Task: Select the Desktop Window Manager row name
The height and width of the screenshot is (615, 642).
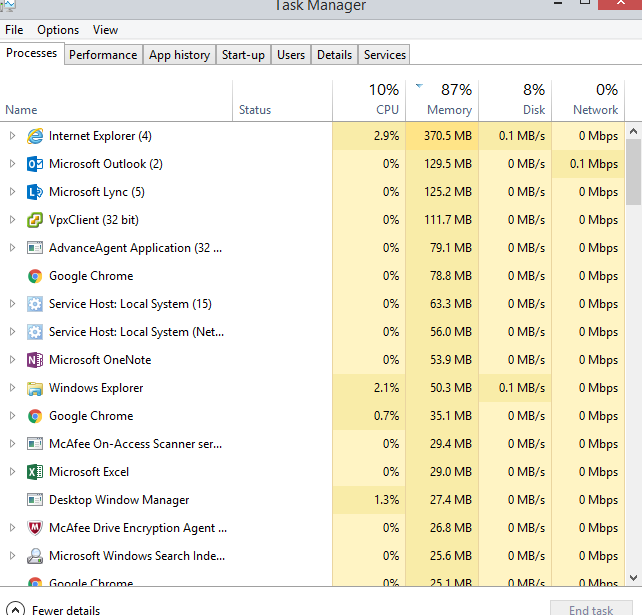Action: (119, 500)
